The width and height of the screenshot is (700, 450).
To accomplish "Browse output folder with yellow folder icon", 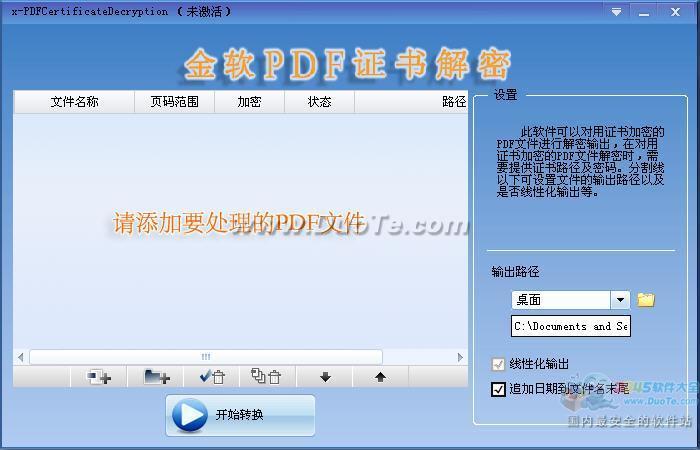I will (x=646, y=300).
